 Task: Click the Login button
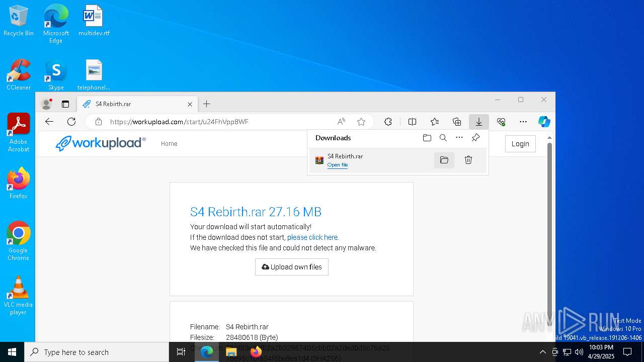(x=520, y=144)
